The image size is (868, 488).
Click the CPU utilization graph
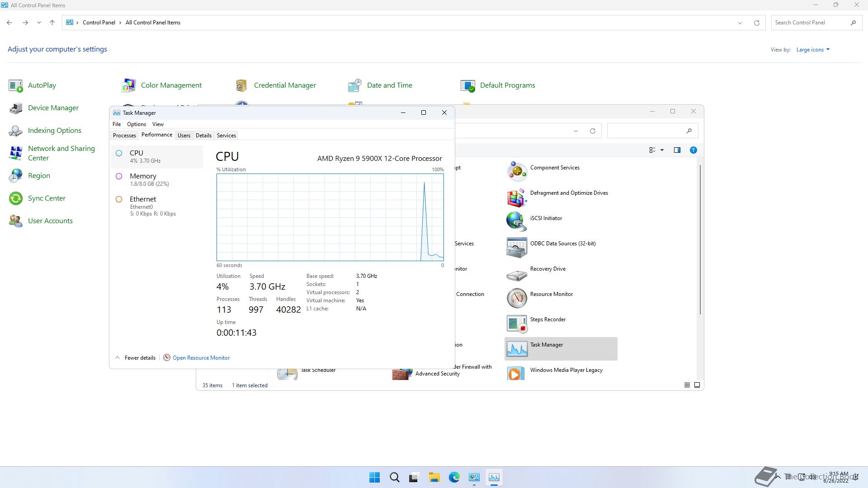pos(330,217)
